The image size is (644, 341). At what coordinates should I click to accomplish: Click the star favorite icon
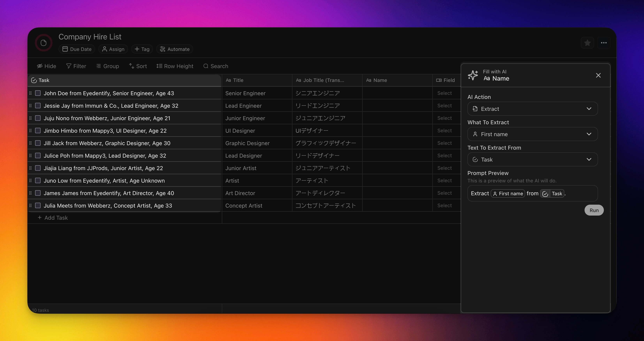[x=587, y=43]
